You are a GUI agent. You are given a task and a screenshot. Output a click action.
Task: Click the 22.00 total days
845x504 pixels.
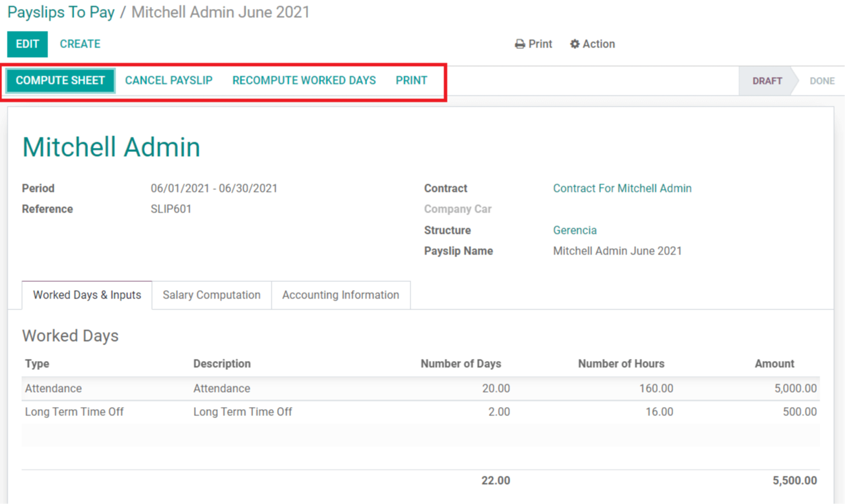pyautogui.click(x=496, y=481)
